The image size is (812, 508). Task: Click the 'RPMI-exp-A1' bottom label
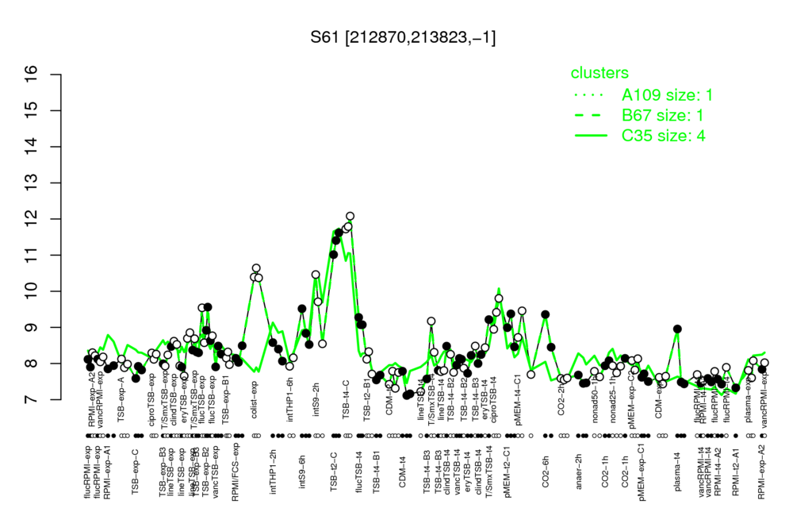pos(107,471)
